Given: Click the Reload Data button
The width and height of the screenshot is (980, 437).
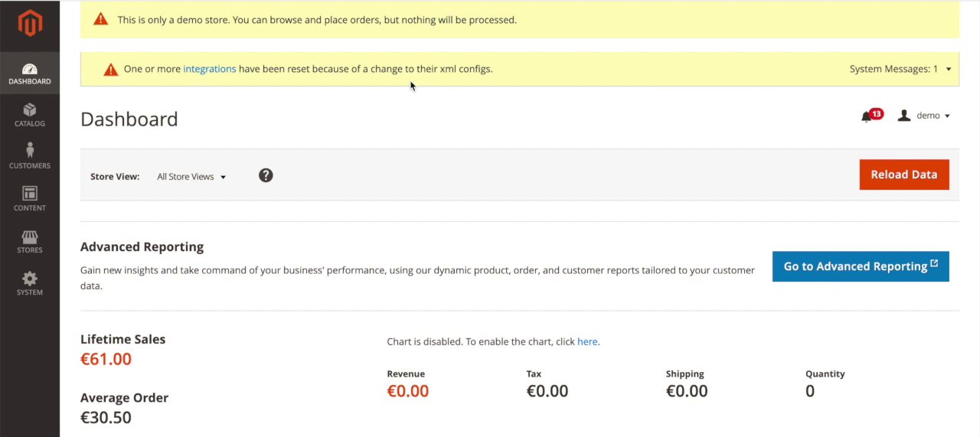Looking at the screenshot, I should pos(904,174).
